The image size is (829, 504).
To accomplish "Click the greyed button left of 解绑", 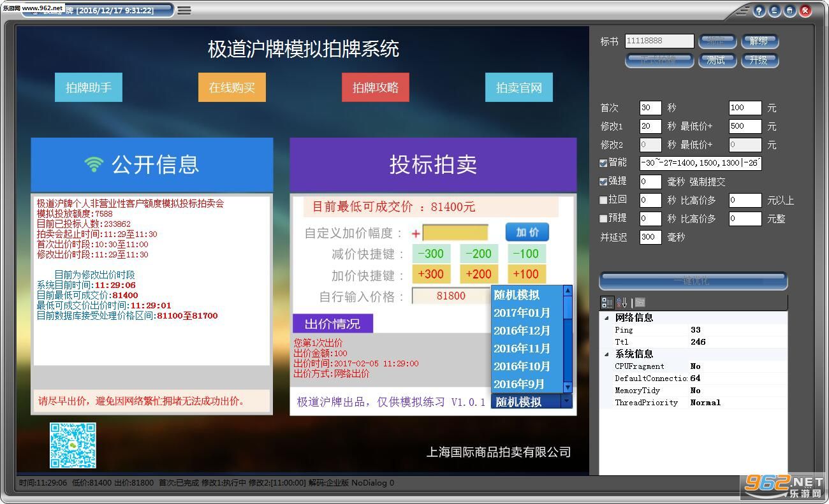I will click(x=717, y=41).
